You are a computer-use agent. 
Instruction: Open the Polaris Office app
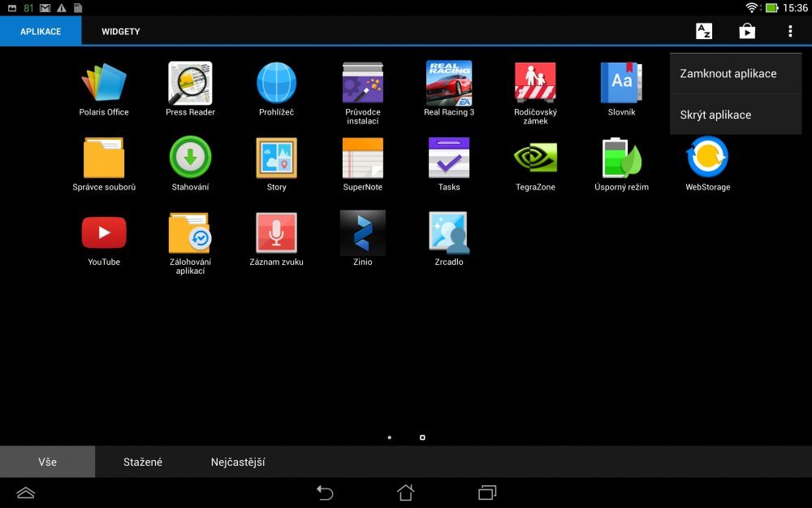pyautogui.click(x=103, y=83)
